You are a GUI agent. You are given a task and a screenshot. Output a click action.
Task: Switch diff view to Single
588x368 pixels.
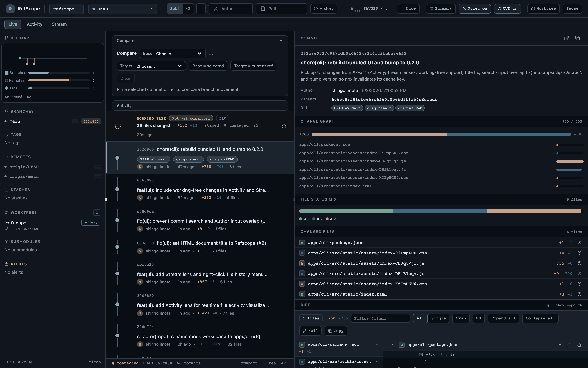click(439, 318)
